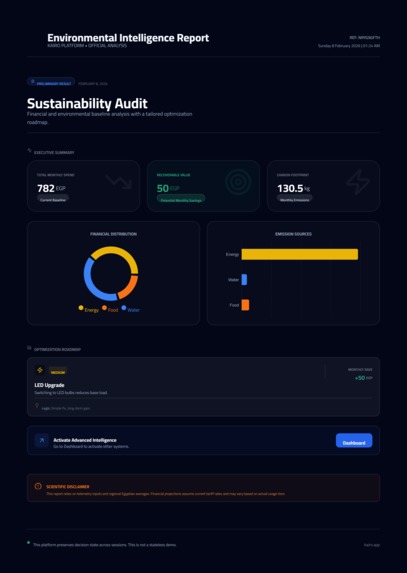Screen dimensions: 407x573
Task: Click the "+50" monthly save amount
Action: 360,378
